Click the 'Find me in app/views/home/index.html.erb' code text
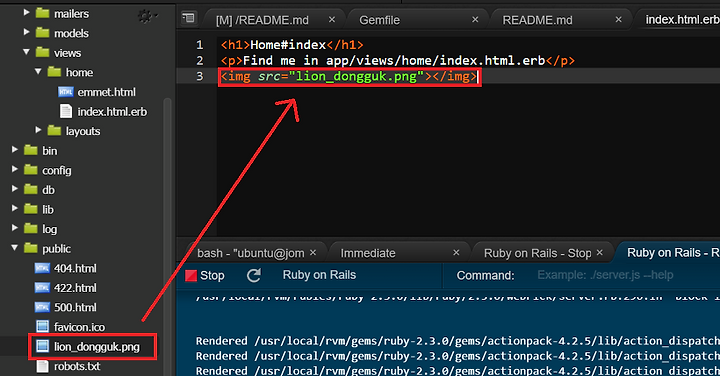720x376 pixels. [394, 61]
